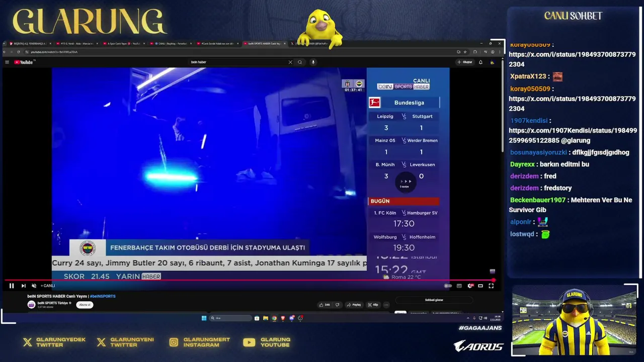
Task: Show chat with Sohbeti göster
Action: [x=434, y=300]
